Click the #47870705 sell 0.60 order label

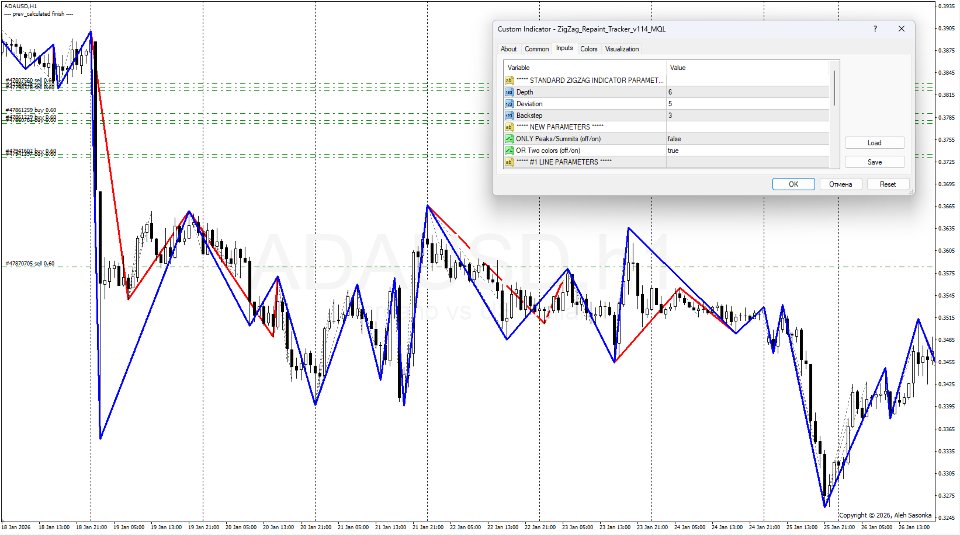click(x=30, y=263)
